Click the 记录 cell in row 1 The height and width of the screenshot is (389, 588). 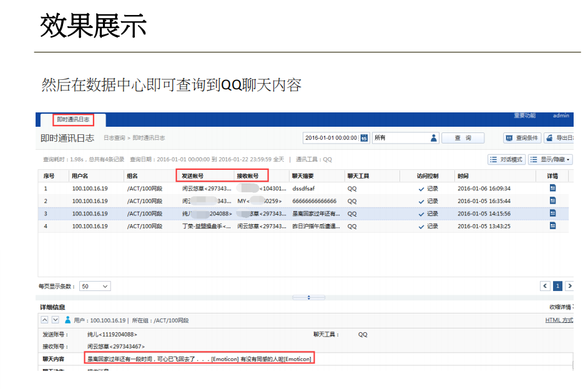point(428,189)
